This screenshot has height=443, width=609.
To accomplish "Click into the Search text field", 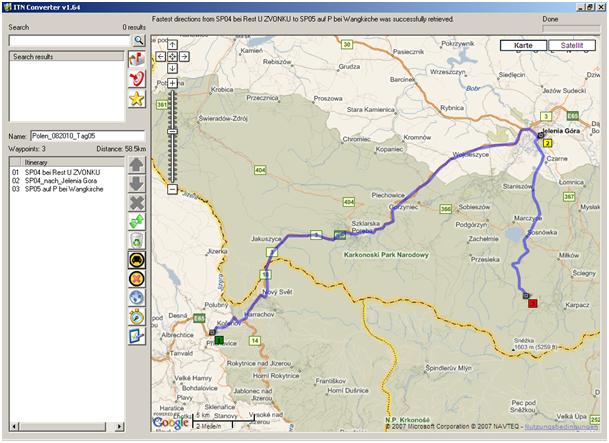I will point(70,40).
